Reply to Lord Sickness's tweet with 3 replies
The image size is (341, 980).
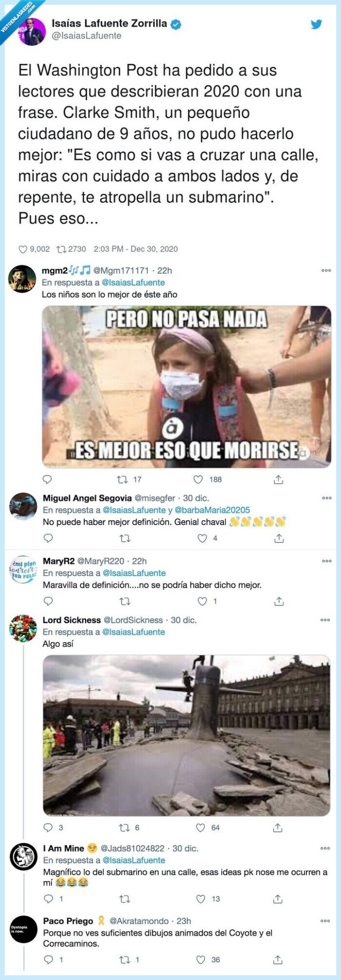(x=48, y=827)
